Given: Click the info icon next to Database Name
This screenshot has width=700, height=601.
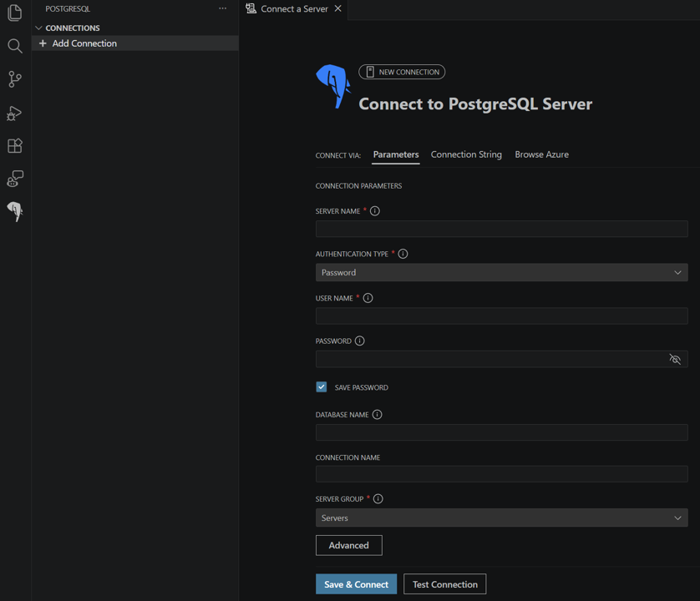Looking at the screenshot, I should click(378, 415).
